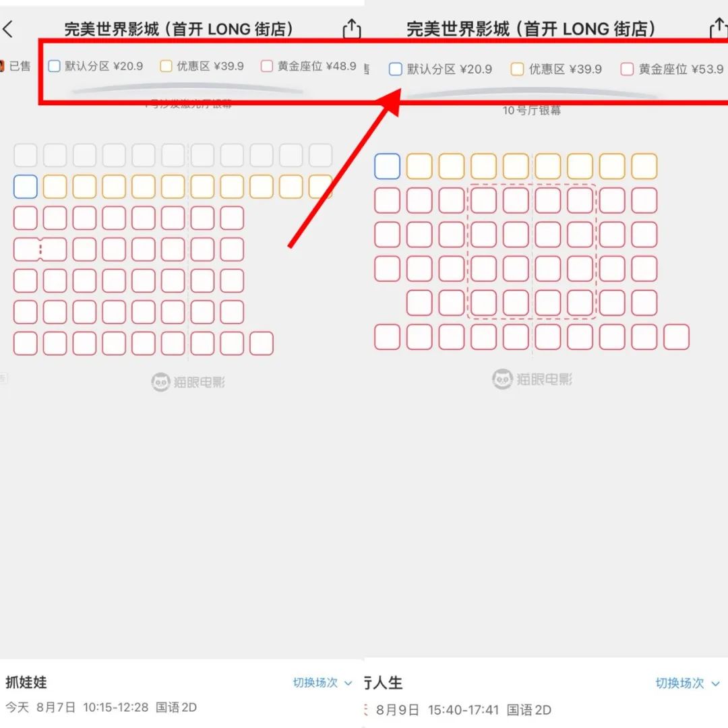
Task: Select the last seat of right map's bottom row
Action: (x=677, y=337)
